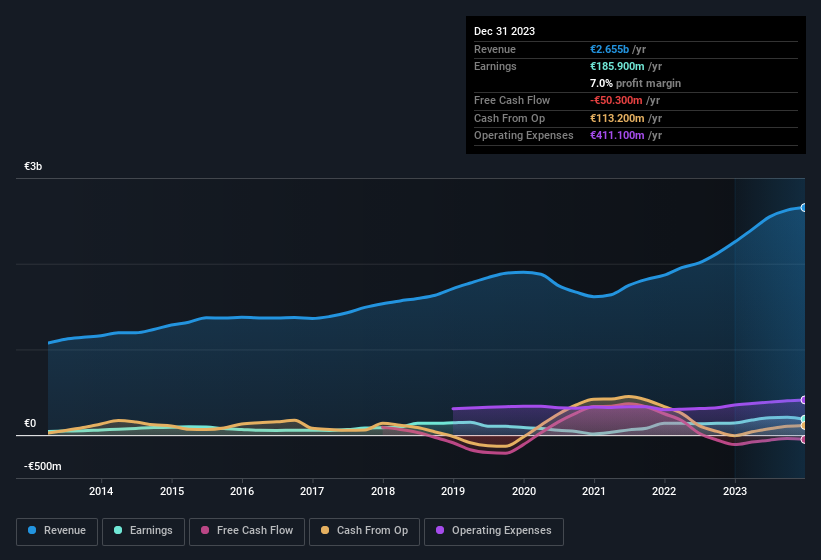The image size is (821, 560).
Task: Click the -€50.300m Free Cash Flow value
Action: pos(617,100)
